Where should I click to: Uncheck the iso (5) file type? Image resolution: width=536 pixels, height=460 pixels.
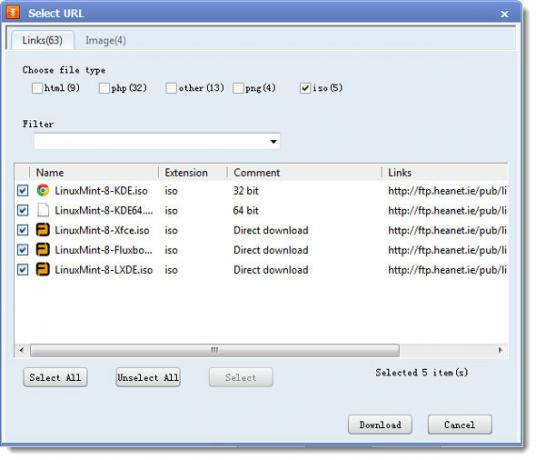tap(305, 88)
